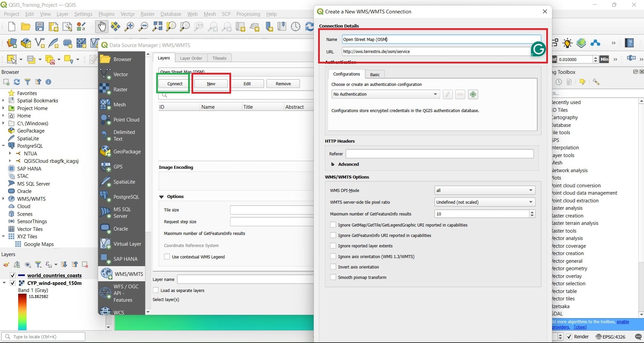Select Virtual Layer in Data Source Manager sidebar

122,244
